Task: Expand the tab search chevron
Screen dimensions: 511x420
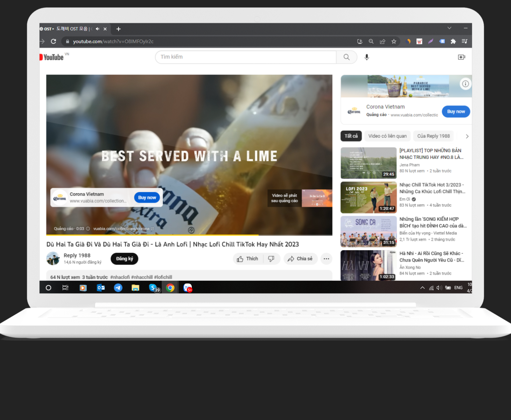Action: pos(449,28)
